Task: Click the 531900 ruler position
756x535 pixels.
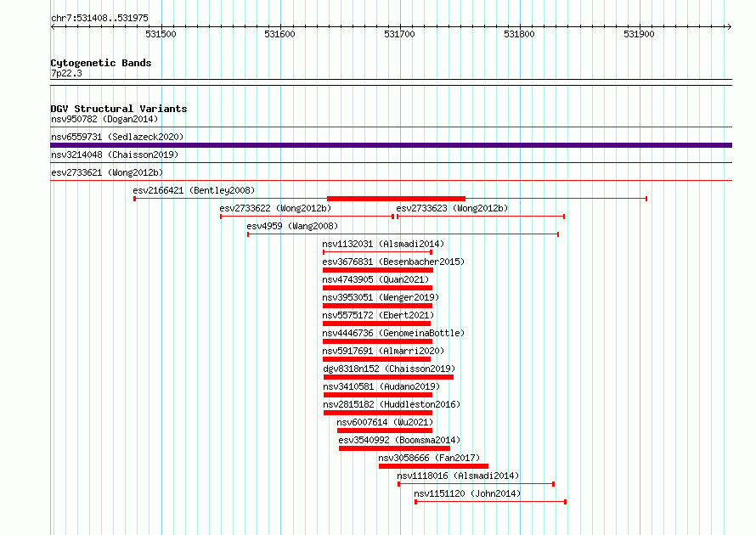Action: (x=639, y=34)
